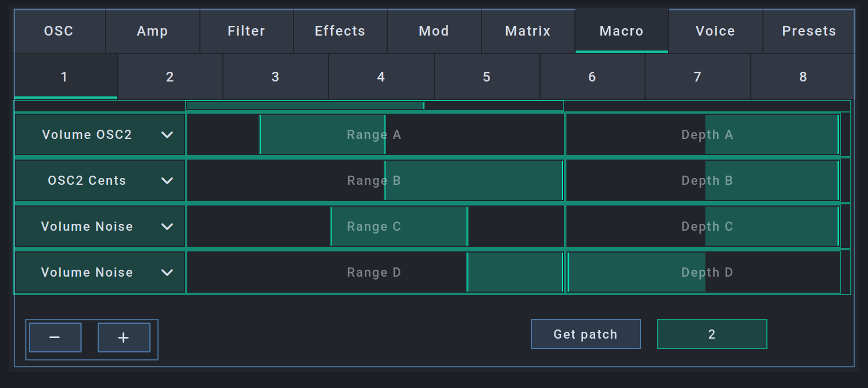The height and width of the screenshot is (388, 868).
Task: Select macro number 2 tab
Action: point(170,77)
